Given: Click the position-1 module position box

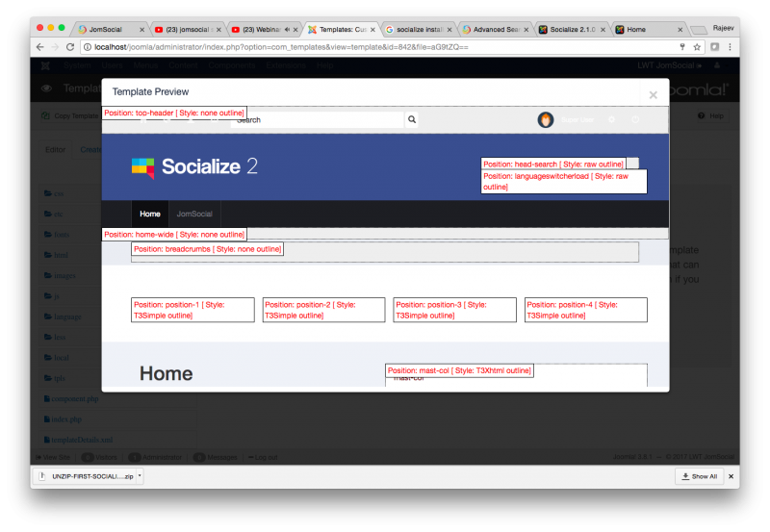Looking at the screenshot, I should [x=192, y=310].
